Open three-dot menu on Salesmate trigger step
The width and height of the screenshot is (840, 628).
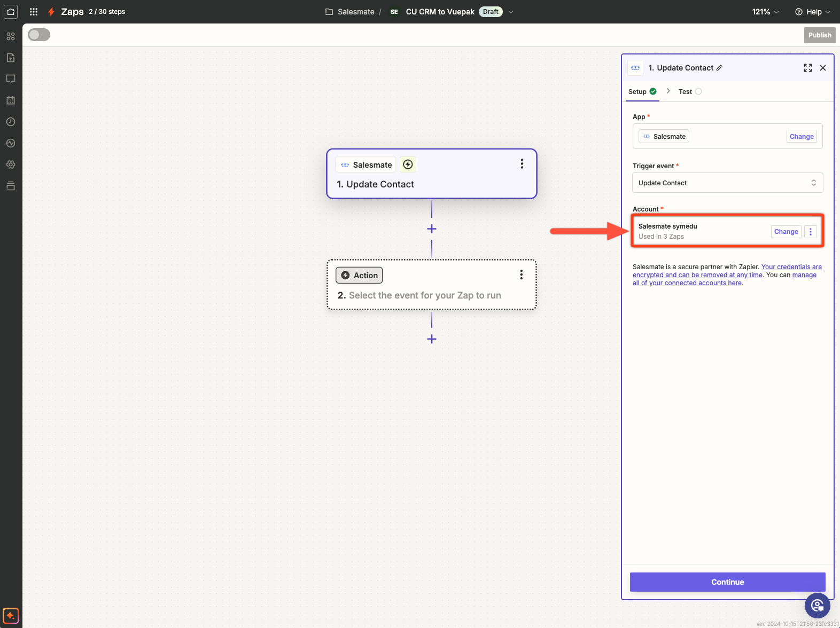coord(522,164)
